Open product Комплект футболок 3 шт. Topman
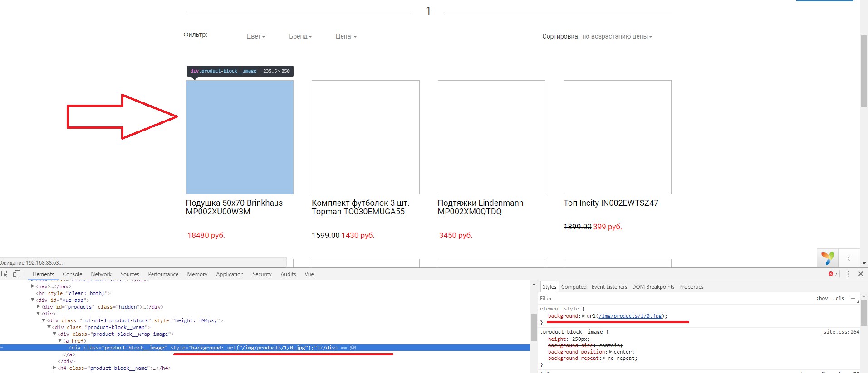This screenshot has height=373, width=868. 361,207
